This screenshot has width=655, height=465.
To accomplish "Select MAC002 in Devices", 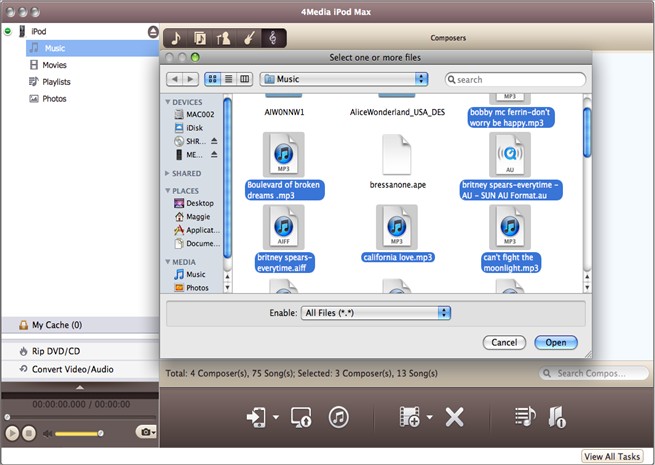I will pos(194,114).
